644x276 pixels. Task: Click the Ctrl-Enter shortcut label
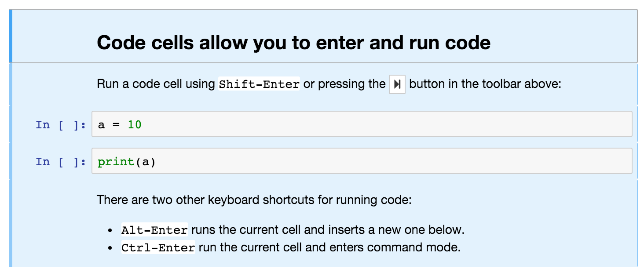click(x=158, y=248)
